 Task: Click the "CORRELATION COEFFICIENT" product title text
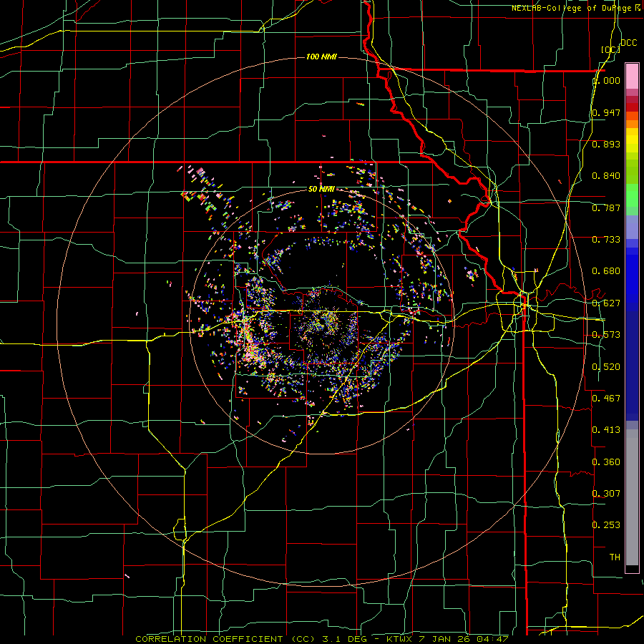(x=209, y=639)
